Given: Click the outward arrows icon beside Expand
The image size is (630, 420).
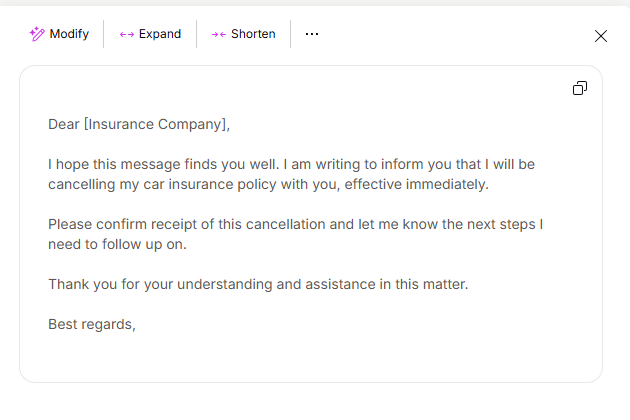Looking at the screenshot, I should (127, 35).
